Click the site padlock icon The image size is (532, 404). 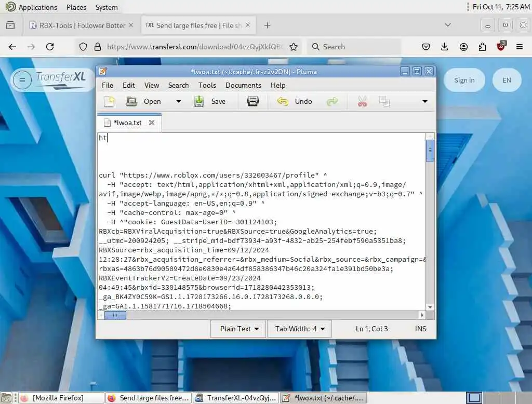[x=98, y=47]
